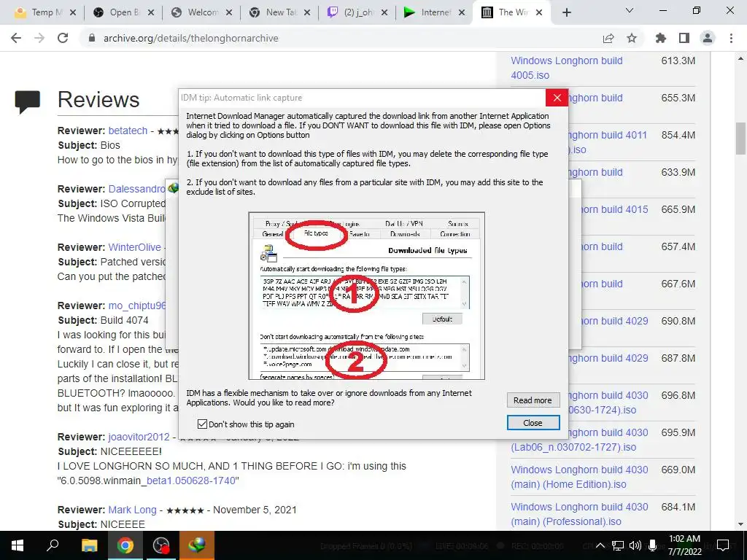Switch to the Internet Download Manager tab

point(430,13)
